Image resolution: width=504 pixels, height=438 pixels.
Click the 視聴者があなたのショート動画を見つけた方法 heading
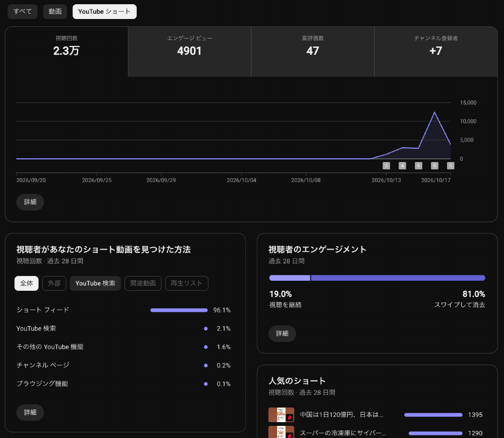pos(103,250)
